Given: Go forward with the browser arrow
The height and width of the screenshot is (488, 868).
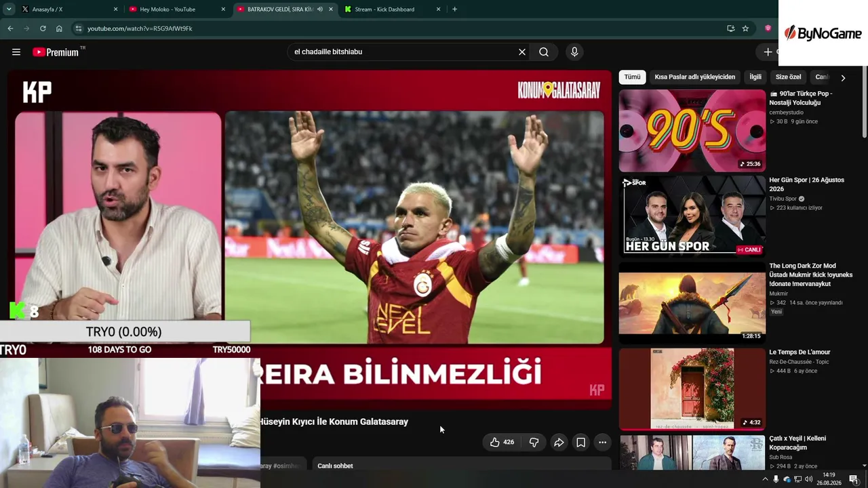Looking at the screenshot, I should (x=26, y=28).
